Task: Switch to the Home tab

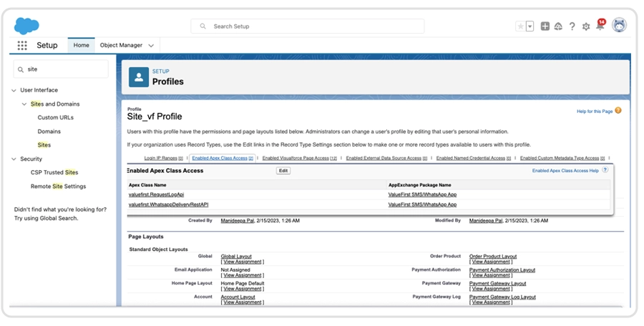Action: click(x=82, y=45)
